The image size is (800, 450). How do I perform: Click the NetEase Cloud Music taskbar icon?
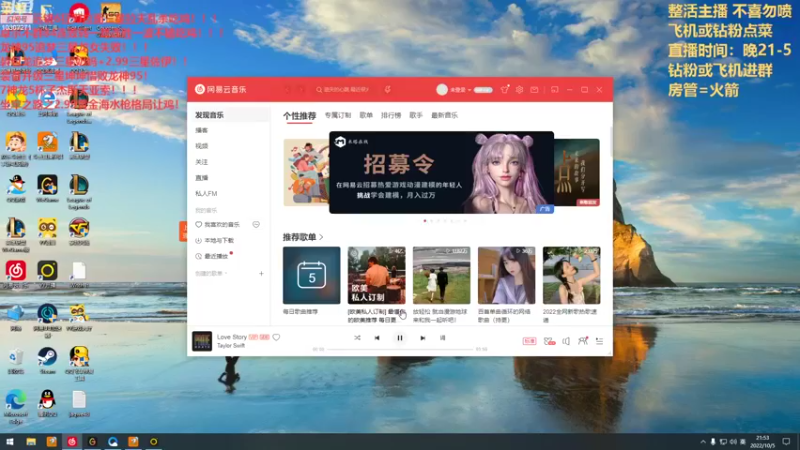pyautogui.click(x=72, y=442)
